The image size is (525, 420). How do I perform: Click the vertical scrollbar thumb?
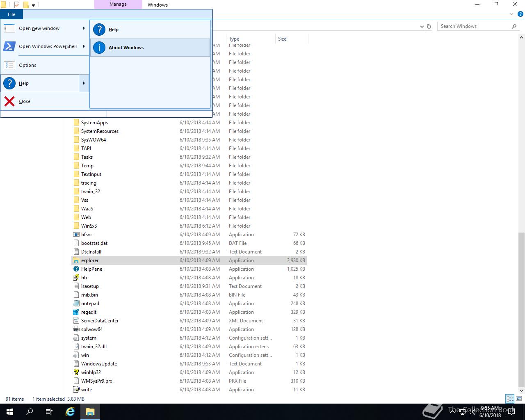521,309
